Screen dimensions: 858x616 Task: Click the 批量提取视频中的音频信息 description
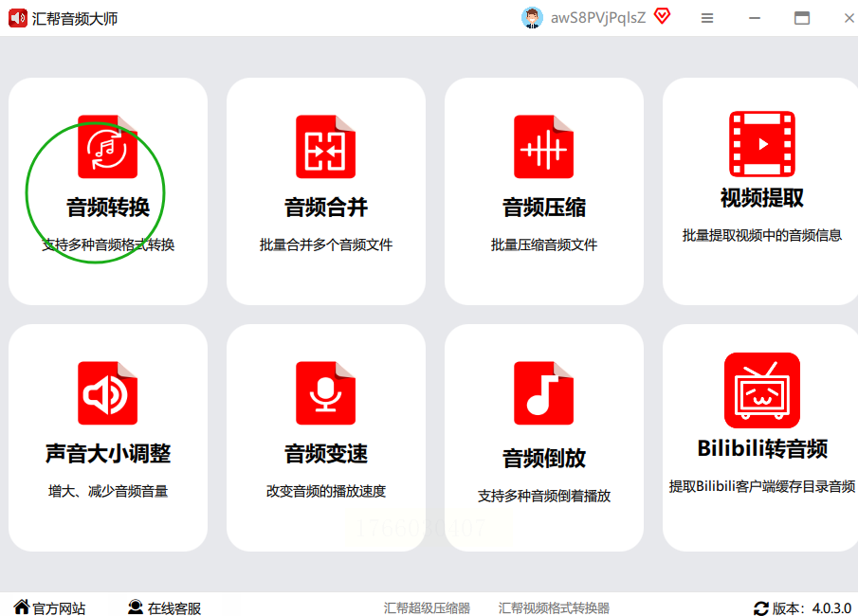(x=761, y=235)
